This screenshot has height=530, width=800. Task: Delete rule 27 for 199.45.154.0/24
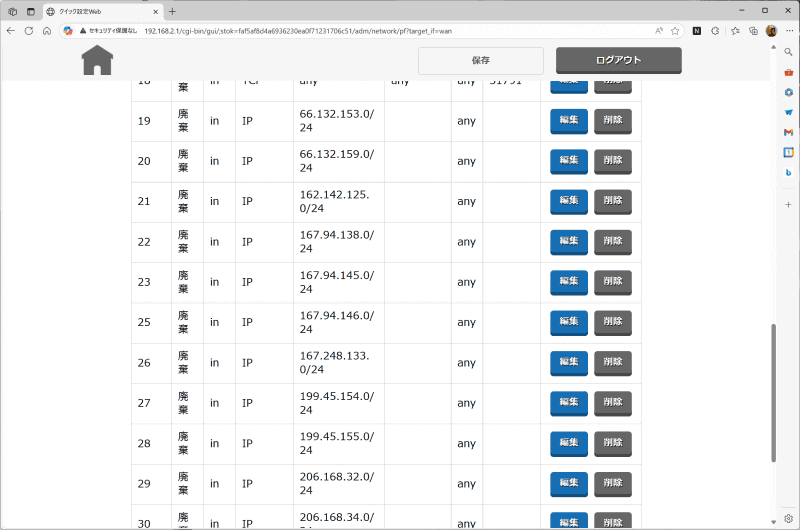point(613,403)
